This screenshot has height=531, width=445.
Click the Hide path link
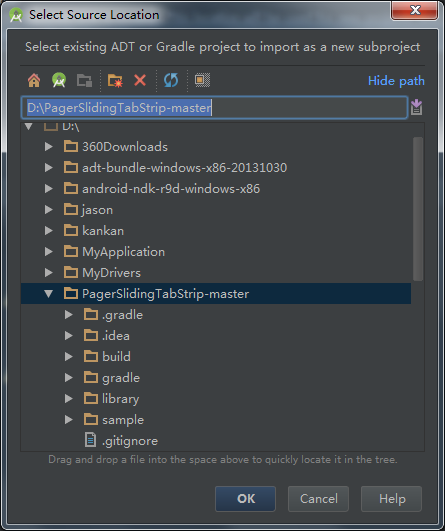point(396,81)
